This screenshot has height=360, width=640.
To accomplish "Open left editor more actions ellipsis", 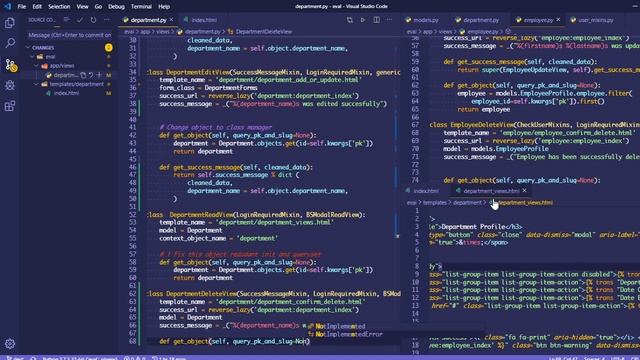I will (389, 20).
